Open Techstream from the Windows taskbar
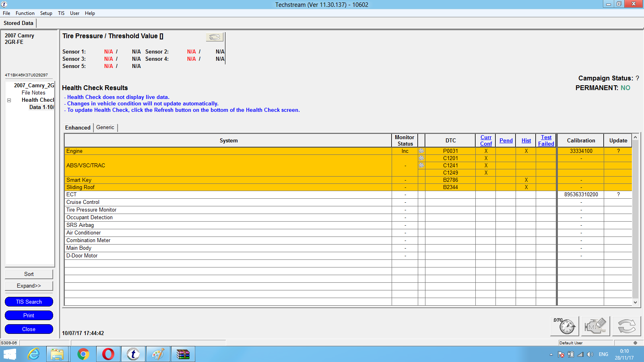 (133, 354)
